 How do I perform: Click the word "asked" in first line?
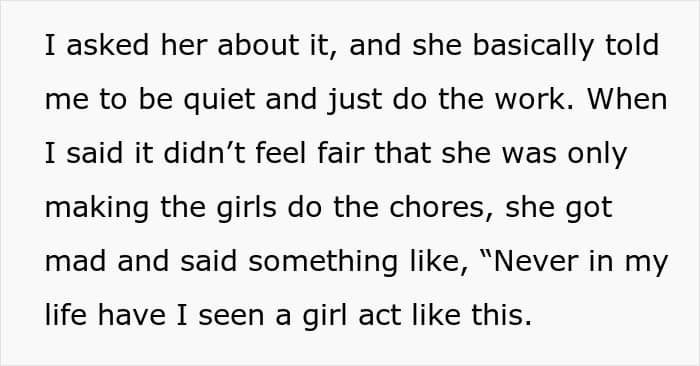pos(107,45)
